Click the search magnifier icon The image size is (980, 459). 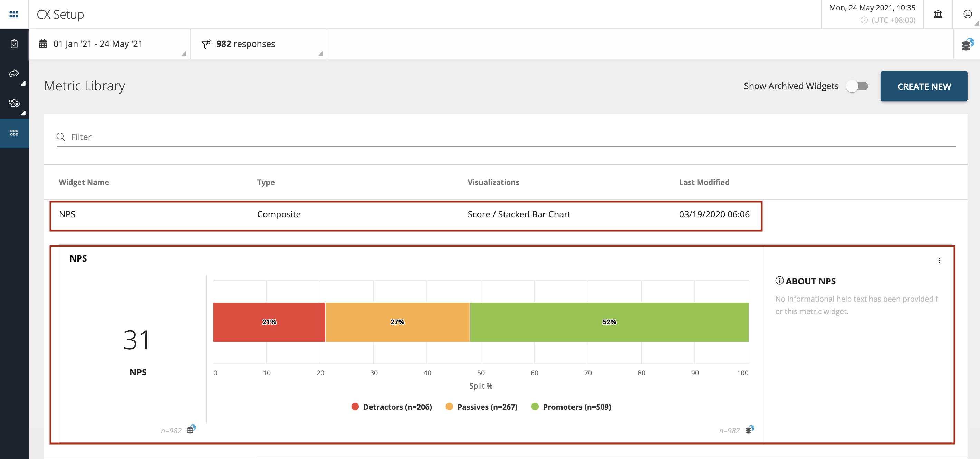point(61,137)
